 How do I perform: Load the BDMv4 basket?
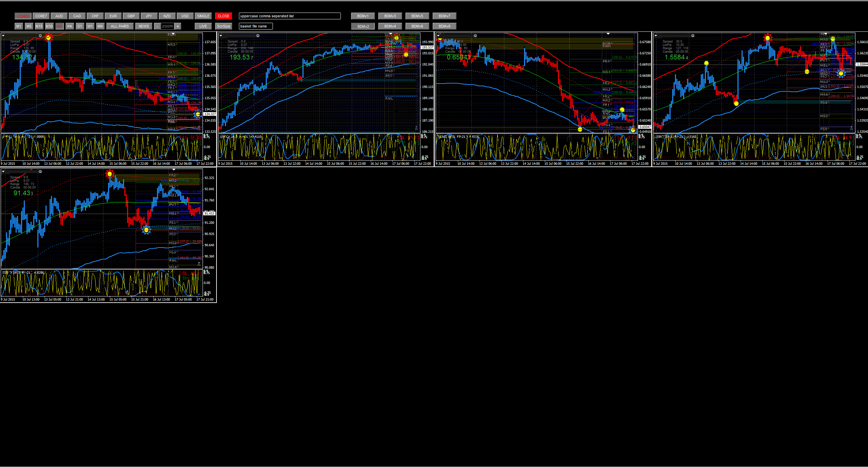pos(390,26)
